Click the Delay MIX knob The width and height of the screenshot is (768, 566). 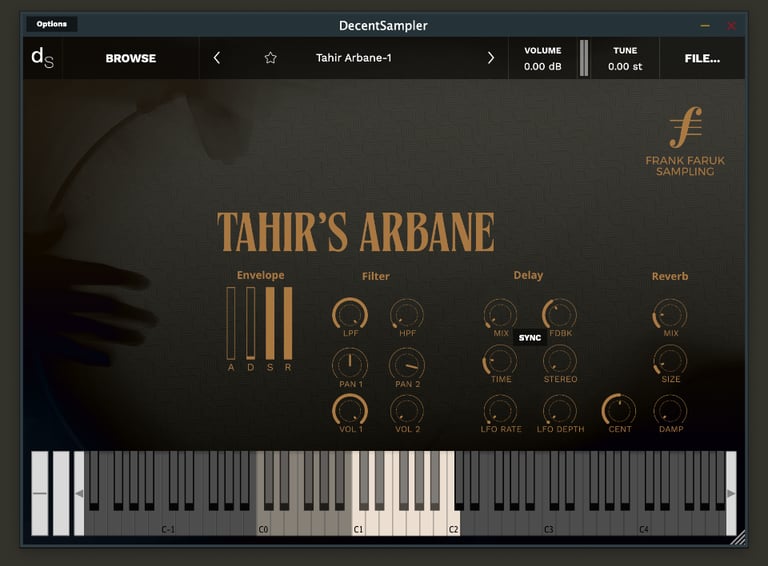(x=500, y=314)
